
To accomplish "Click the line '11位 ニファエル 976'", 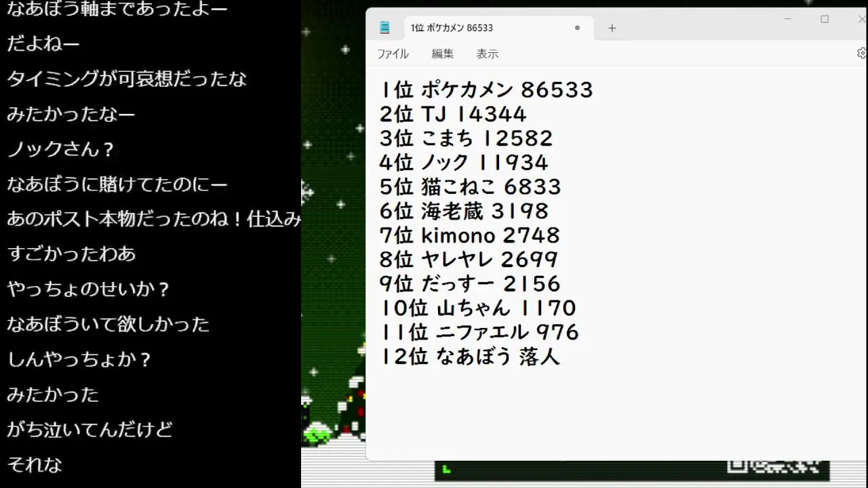I will point(479,332).
